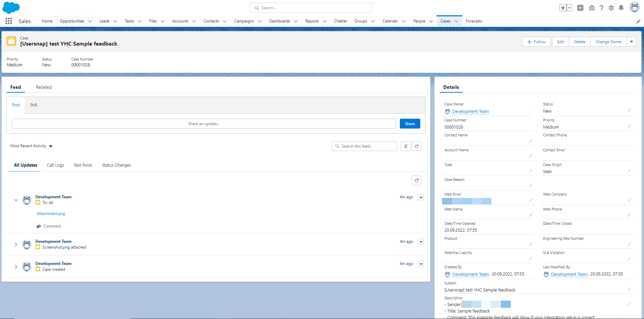
Task: Edit the Web Company field pencil
Action: click(x=629, y=200)
